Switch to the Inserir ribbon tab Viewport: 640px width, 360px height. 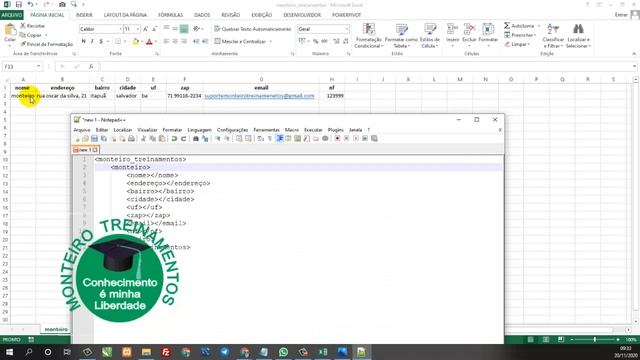(x=84, y=15)
